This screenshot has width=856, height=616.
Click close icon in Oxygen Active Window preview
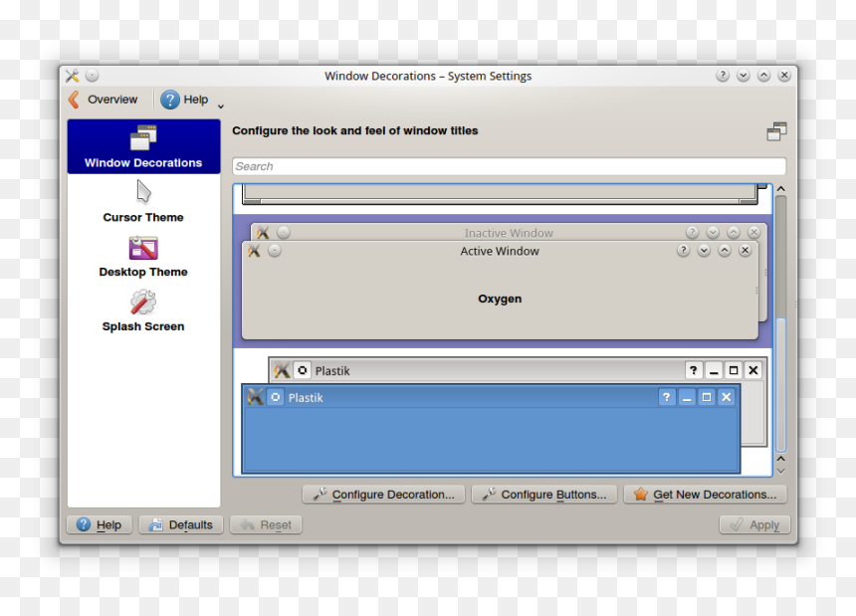coord(745,251)
